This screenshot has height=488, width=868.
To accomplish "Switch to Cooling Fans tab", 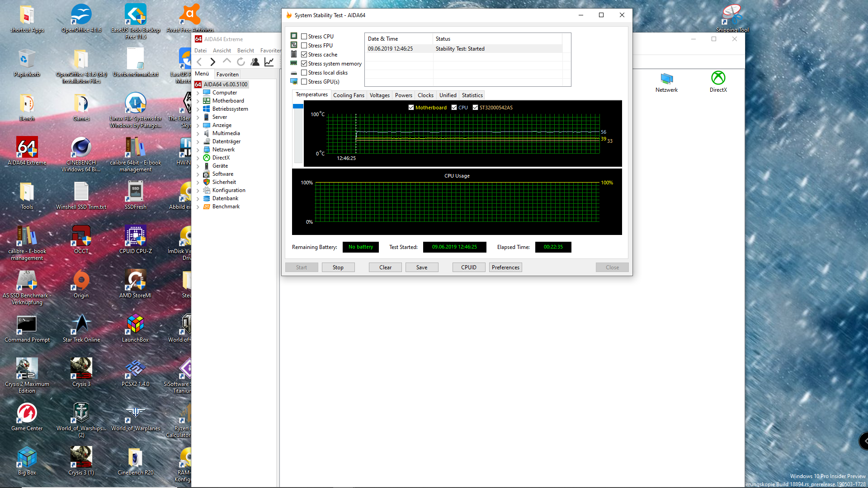I will point(349,95).
